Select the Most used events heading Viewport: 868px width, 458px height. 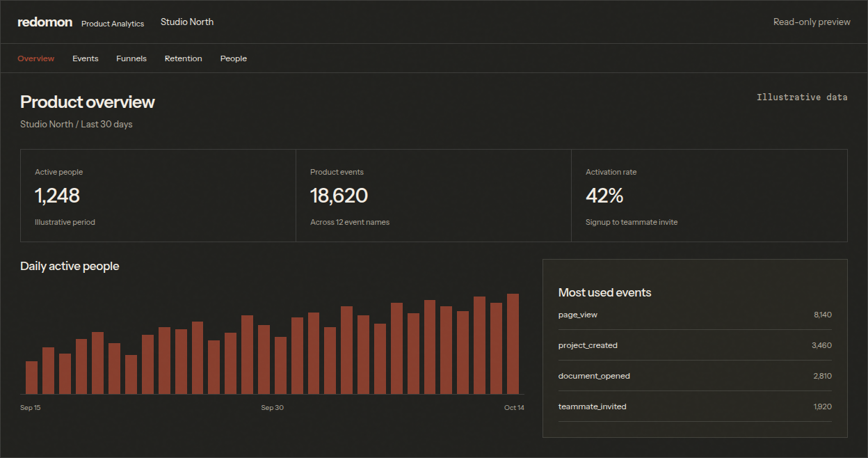(x=605, y=293)
